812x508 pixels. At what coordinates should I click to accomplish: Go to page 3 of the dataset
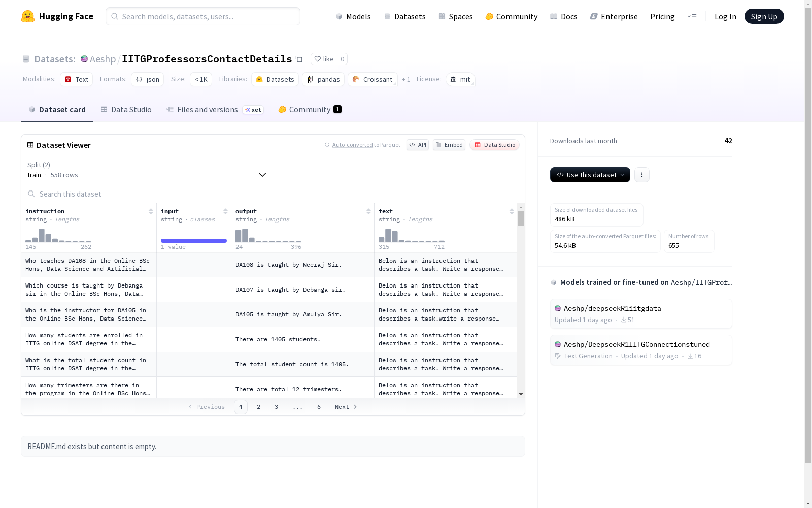click(276, 407)
